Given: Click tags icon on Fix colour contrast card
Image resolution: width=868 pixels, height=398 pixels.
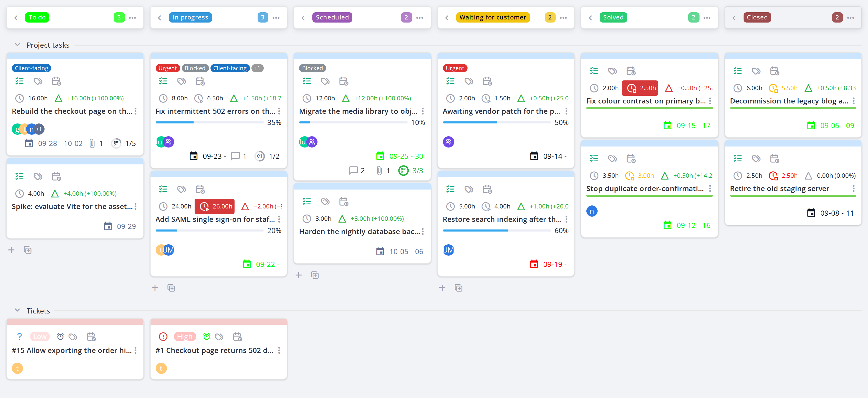Looking at the screenshot, I should (x=612, y=71).
